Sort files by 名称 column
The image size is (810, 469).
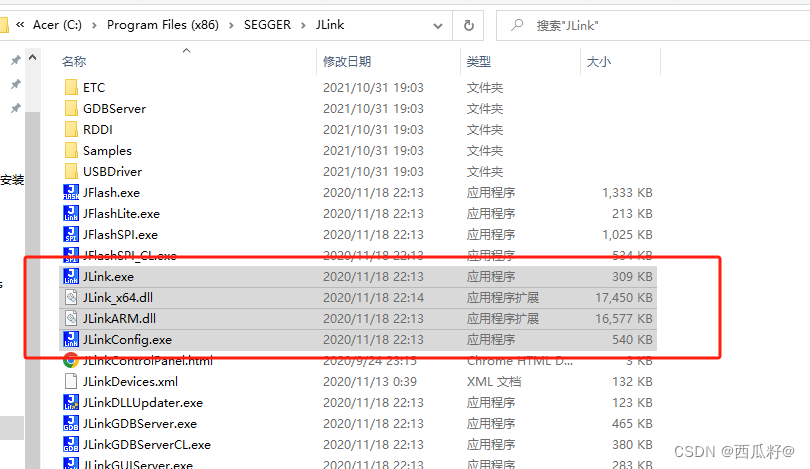coord(74,61)
